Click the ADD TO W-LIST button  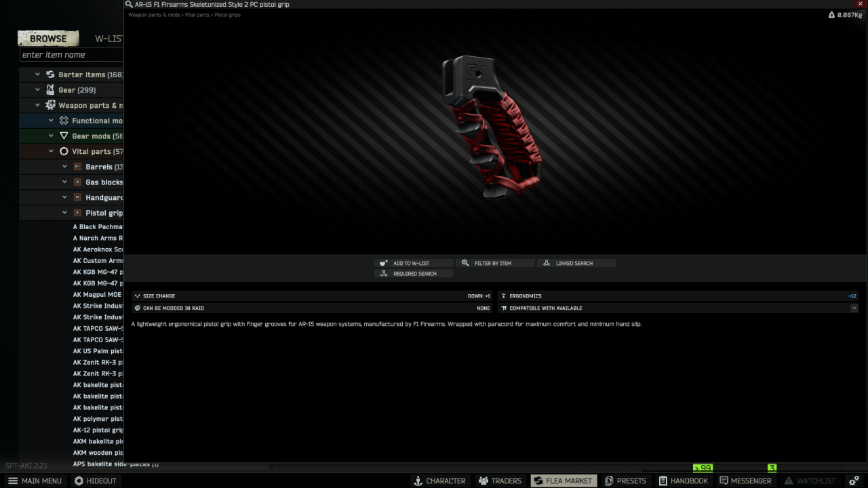[414, 263]
